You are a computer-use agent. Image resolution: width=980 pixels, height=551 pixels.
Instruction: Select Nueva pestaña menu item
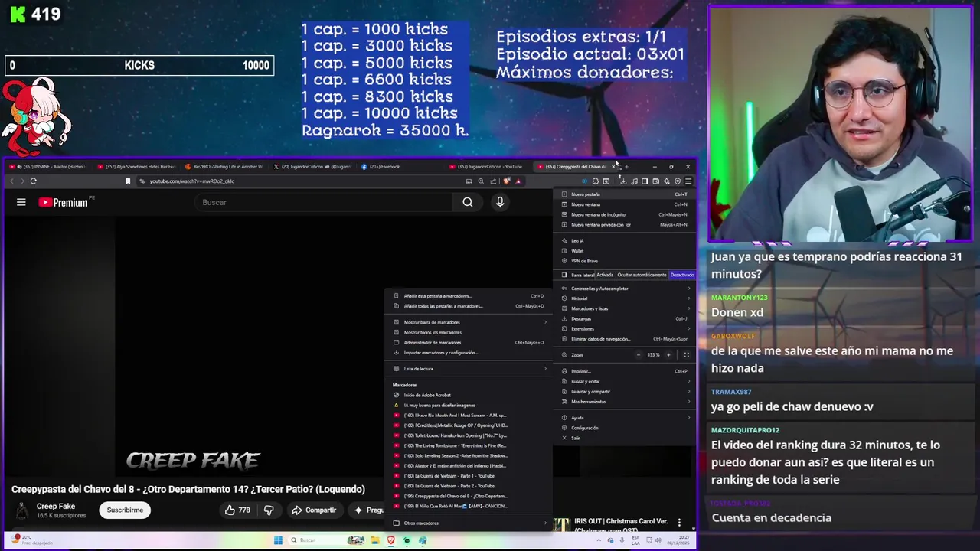(626, 194)
